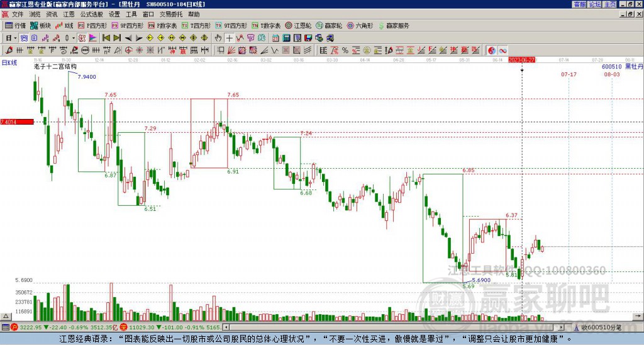Open the T数字表 tool
This screenshot has width=644, height=345.
tap(266, 25)
